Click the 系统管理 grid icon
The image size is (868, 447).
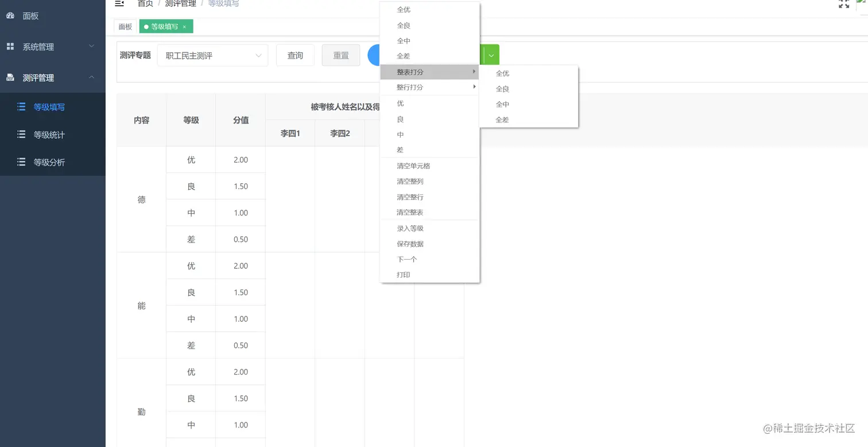tap(10, 47)
